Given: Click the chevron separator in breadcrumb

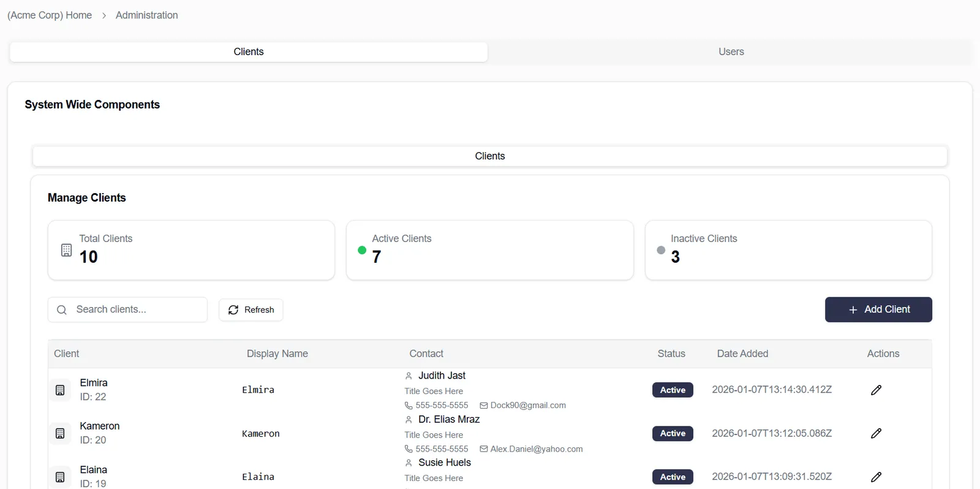Looking at the screenshot, I should pos(104,15).
